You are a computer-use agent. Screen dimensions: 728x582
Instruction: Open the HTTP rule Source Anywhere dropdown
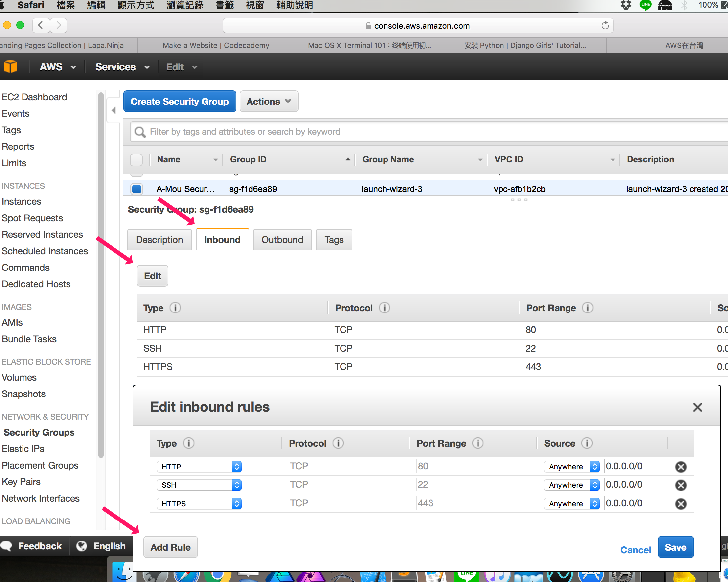(571, 467)
